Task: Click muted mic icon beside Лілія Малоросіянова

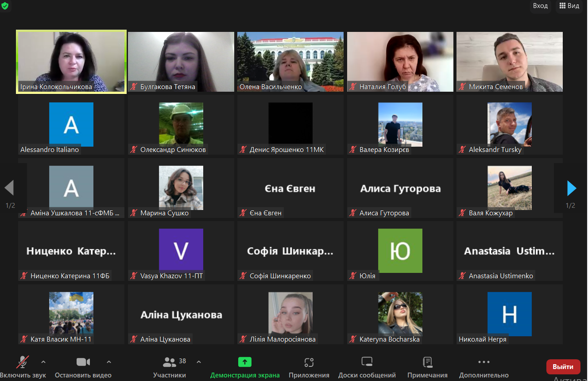Action: coord(243,339)
